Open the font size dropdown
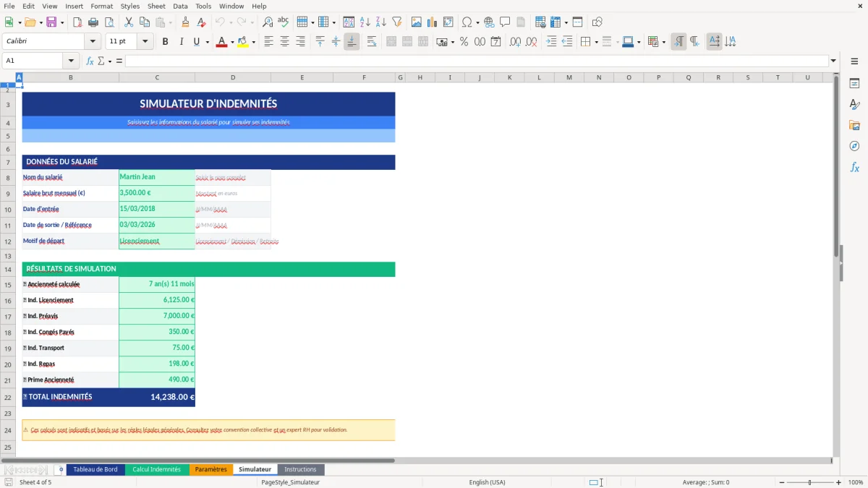868x488 pixels. pos(143,41)
